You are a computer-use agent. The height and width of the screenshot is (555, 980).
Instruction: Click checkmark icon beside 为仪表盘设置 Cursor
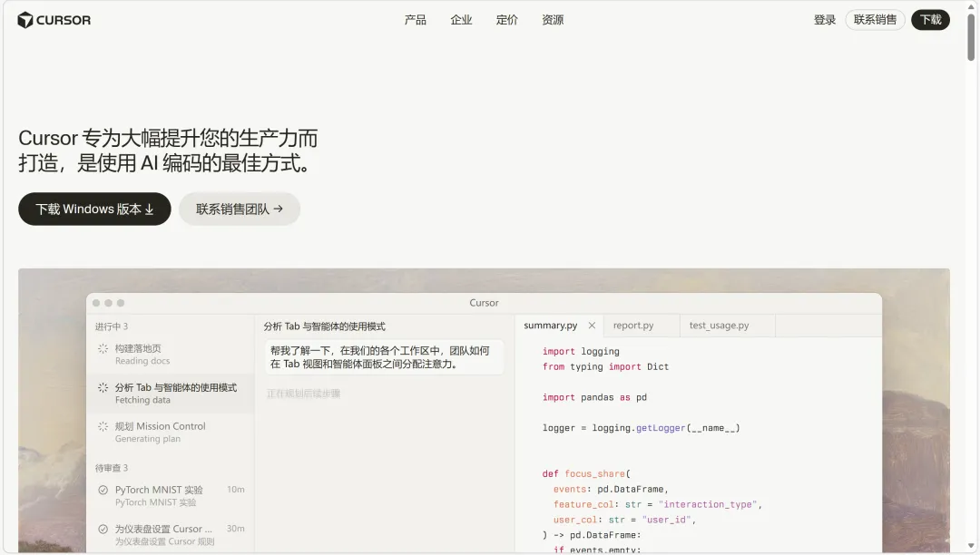pyautogui.click(x=103, y=529)
